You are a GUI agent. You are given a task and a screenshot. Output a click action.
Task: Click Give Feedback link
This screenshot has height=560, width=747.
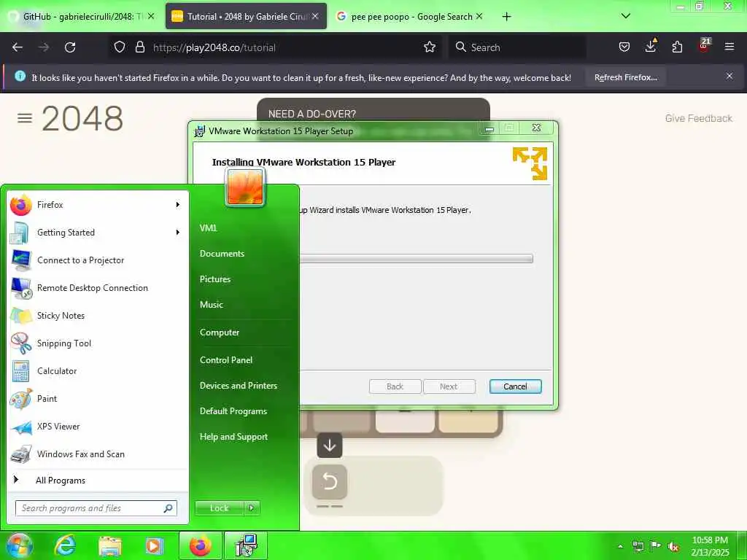pos(698,119)
